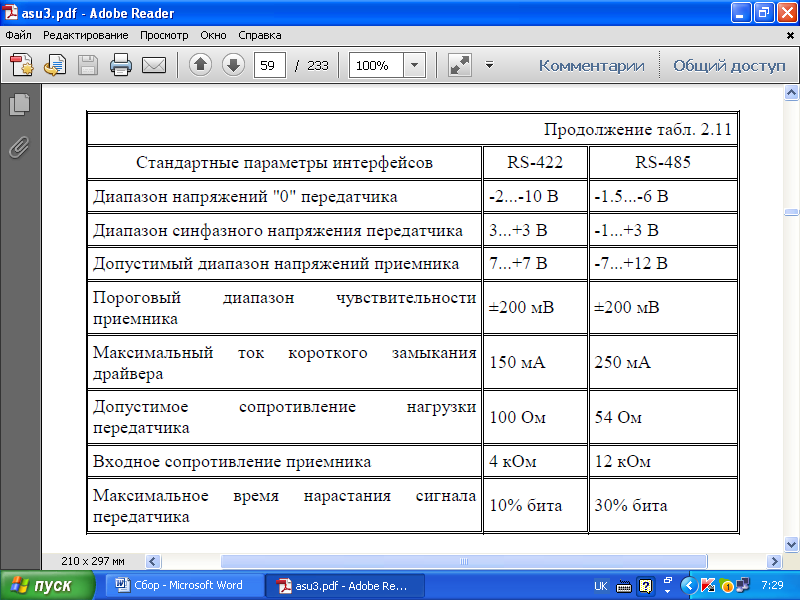Click the RS-485 column header

(663, 162)
